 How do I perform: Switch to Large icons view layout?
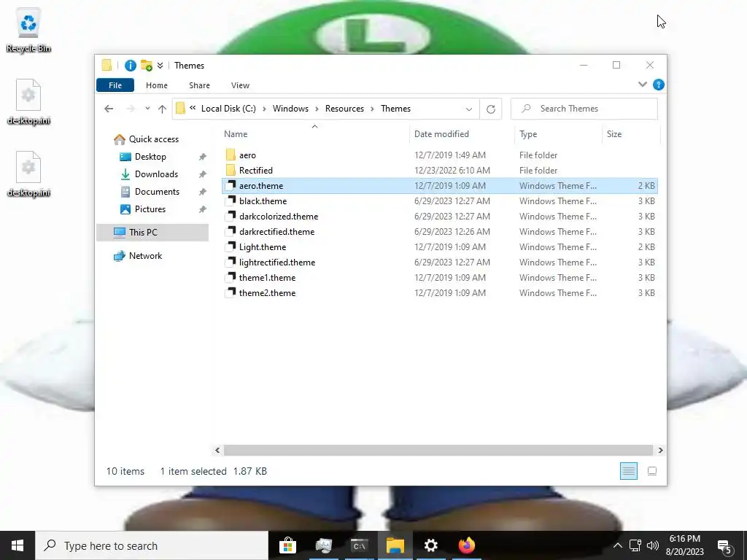coord(651,471)
